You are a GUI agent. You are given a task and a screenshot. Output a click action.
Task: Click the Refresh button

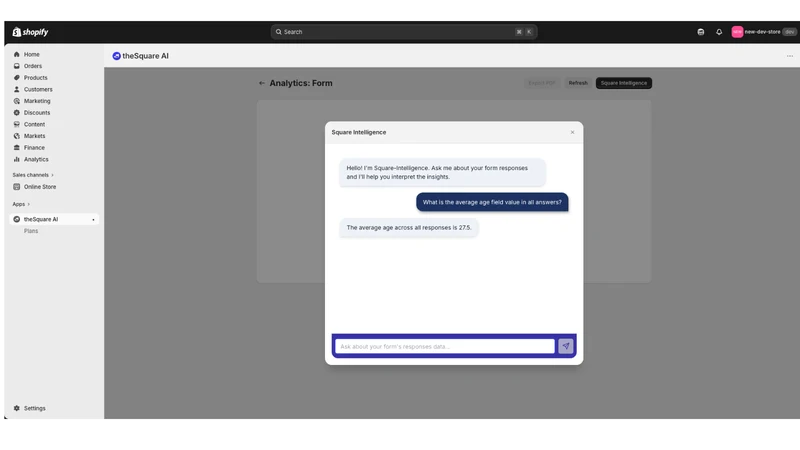[x=578, y=83]
